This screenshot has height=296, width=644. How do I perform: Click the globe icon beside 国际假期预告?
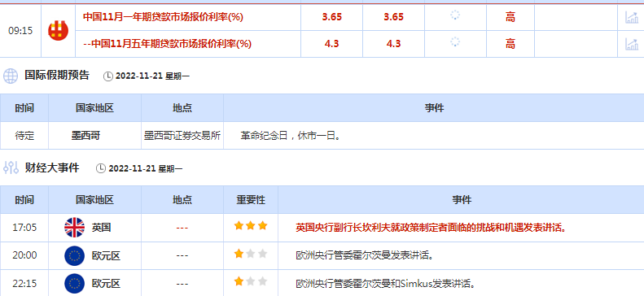coord(11,76)
